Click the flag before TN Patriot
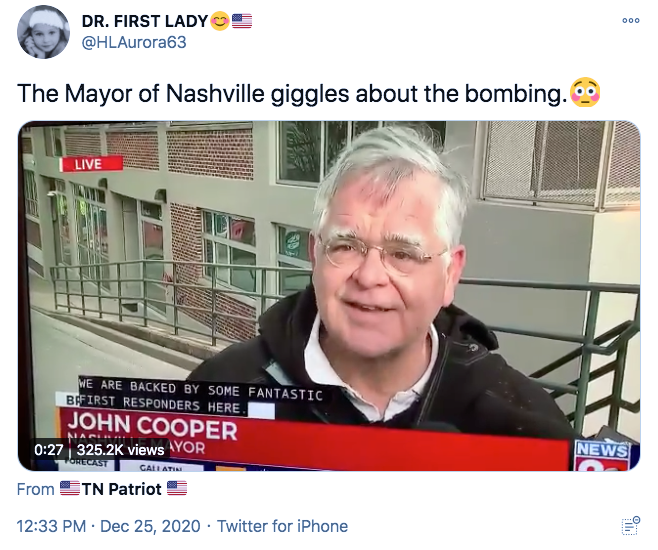658x550 pixels. [70, 488]
